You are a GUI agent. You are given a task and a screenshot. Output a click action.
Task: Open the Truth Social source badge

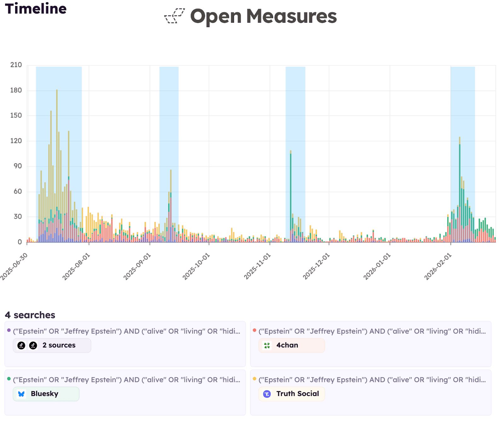(x=291, y=394)
